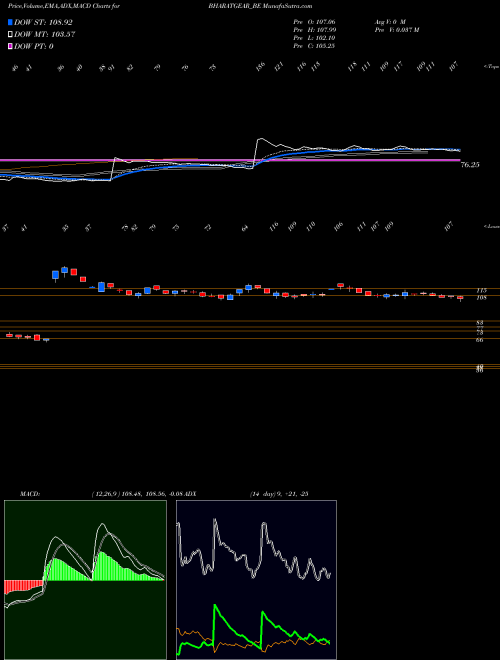Select the 'DOW PT: 0' legend text
The width and height of the screenshot is (500, 660).
click(34, 46)
